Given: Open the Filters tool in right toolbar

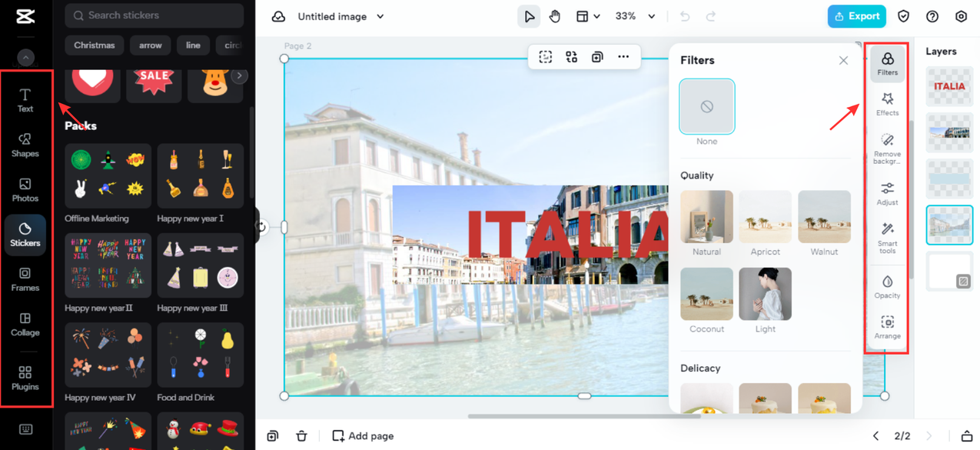Looking at the screenshot, I should [x=887, y=64].
